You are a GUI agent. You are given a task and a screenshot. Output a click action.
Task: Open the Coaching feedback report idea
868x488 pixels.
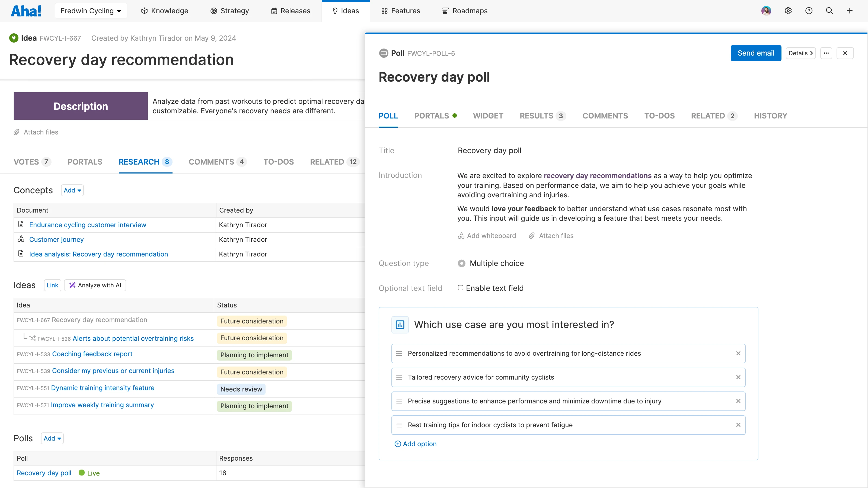(92, 354)
